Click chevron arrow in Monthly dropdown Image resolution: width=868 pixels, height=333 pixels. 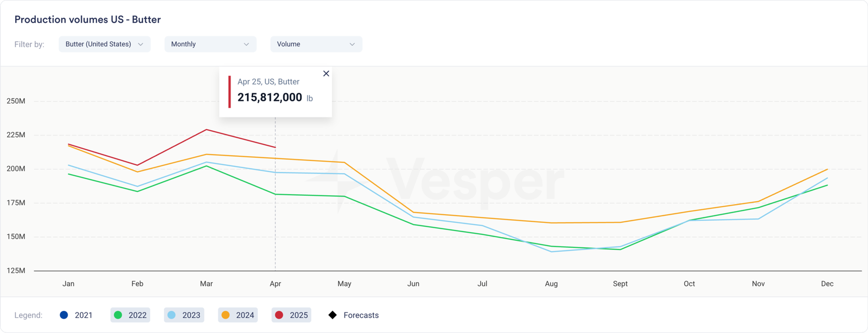[246, 44]
